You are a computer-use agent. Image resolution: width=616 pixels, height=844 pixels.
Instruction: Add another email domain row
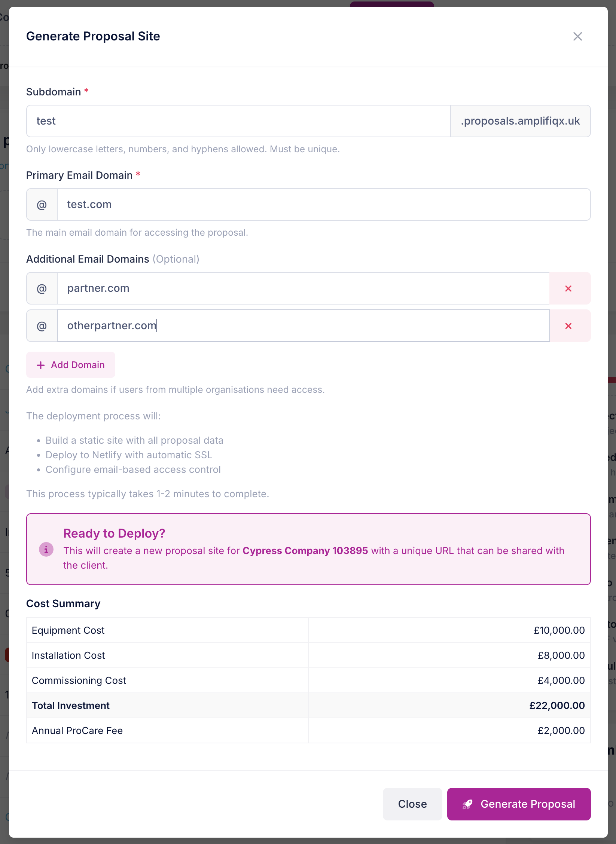[x=70, y=365]
